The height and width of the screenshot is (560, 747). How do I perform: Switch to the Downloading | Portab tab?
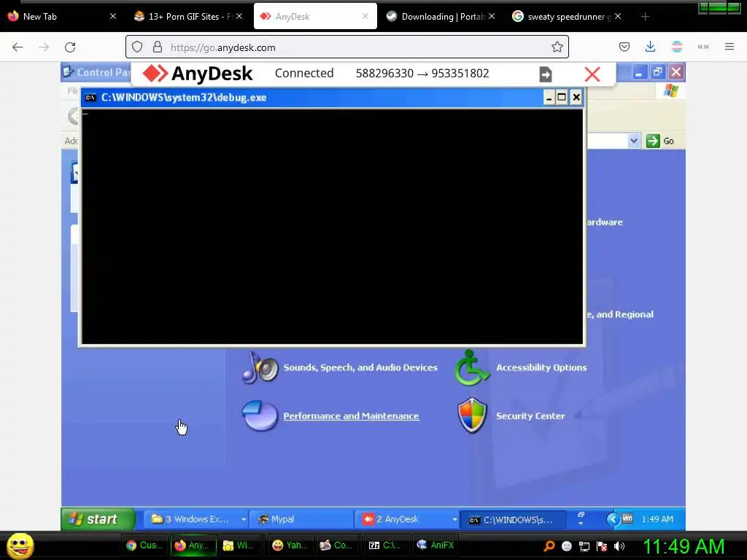point(441,17)
